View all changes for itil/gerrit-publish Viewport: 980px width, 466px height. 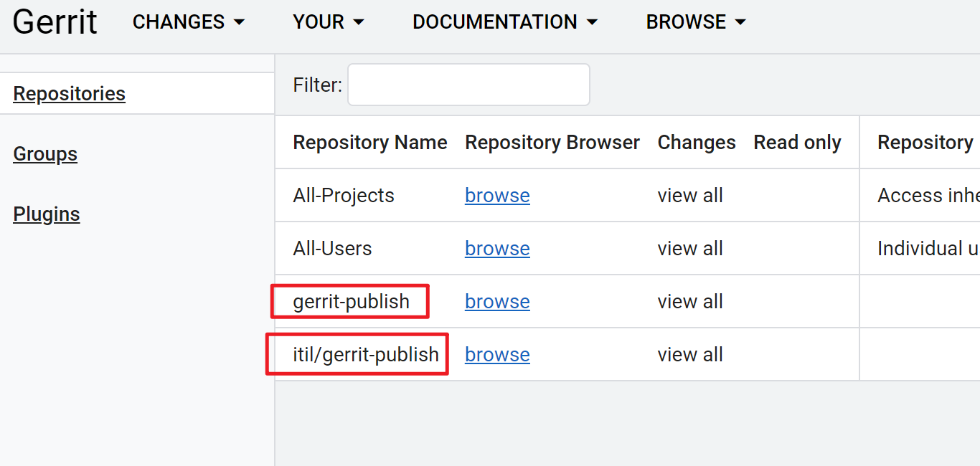pos(689,355)
